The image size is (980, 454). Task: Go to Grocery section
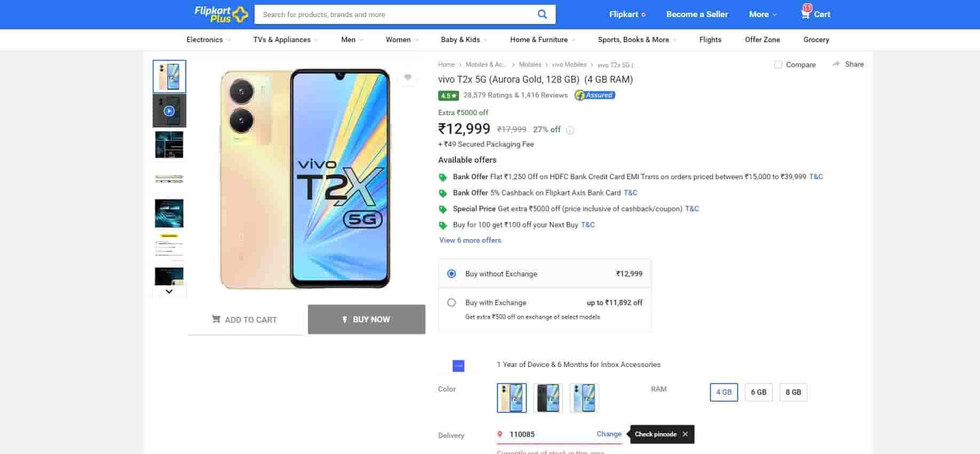point(816,39)
